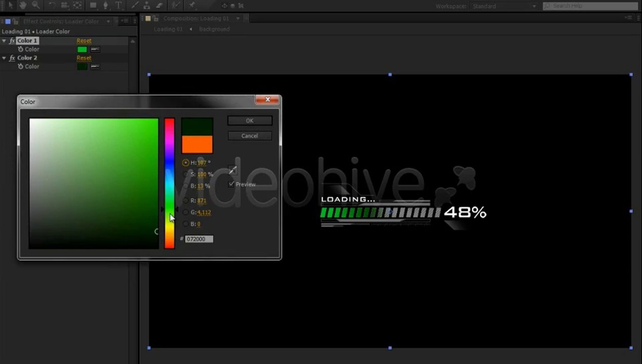Select the Hand tool

point(23,6)
